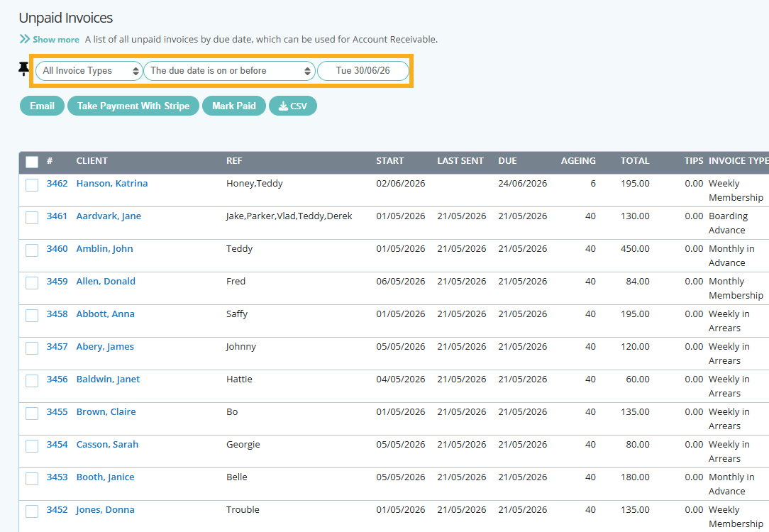Sort by the TIPS column header
Viewport: 769px width, 532px height.
click(694, 161)
